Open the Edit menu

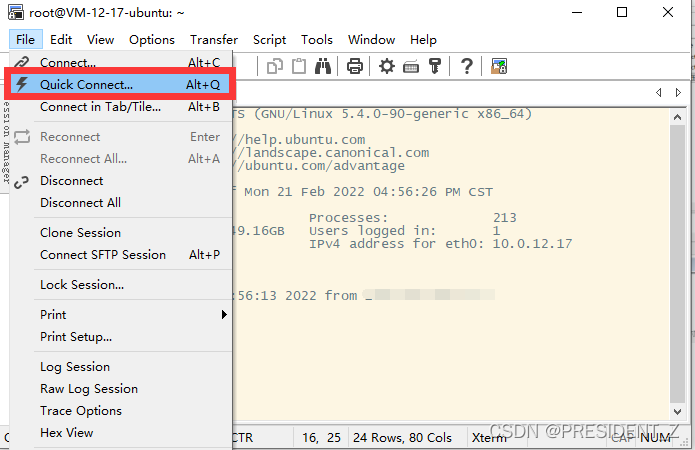[x=61, y=39]
